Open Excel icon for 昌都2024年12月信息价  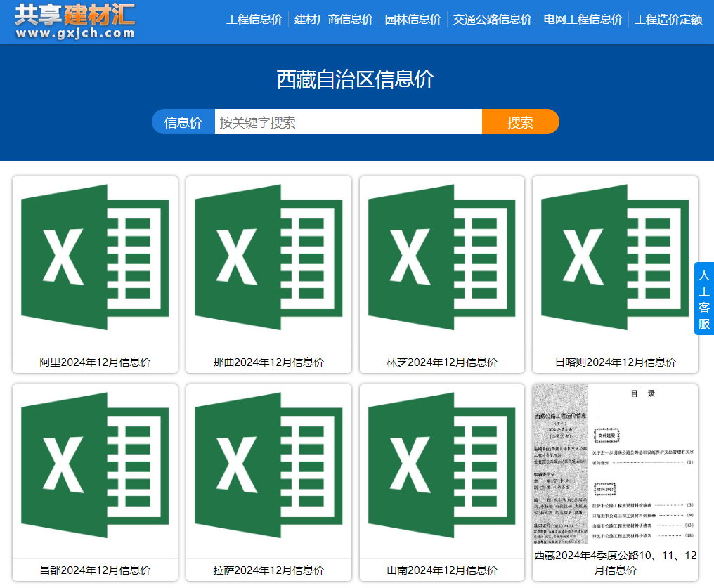tap(95, 465)
